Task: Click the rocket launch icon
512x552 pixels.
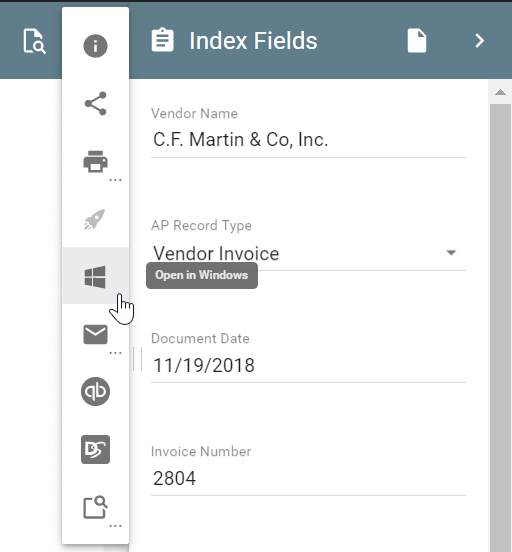Action: 95,220
